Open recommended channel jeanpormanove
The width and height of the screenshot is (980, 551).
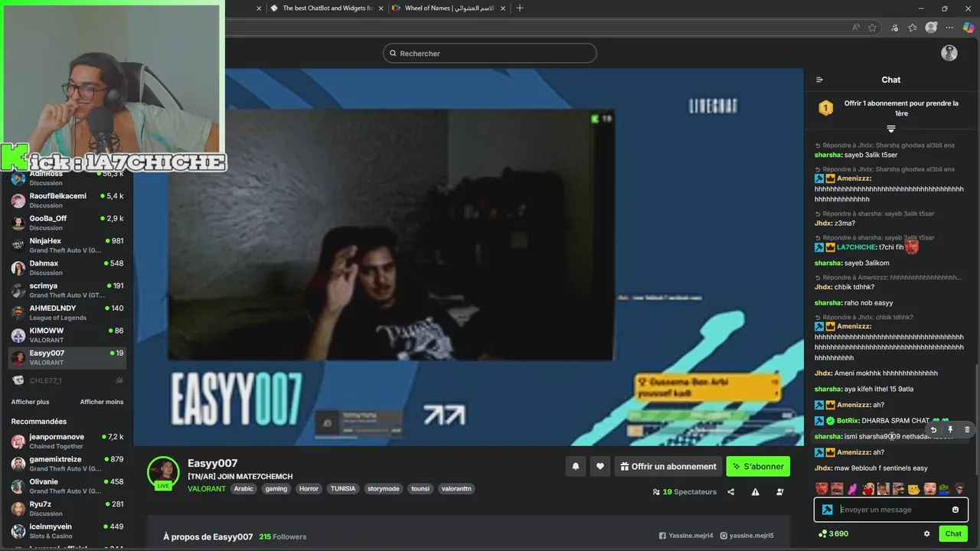[x=67, y=441]
